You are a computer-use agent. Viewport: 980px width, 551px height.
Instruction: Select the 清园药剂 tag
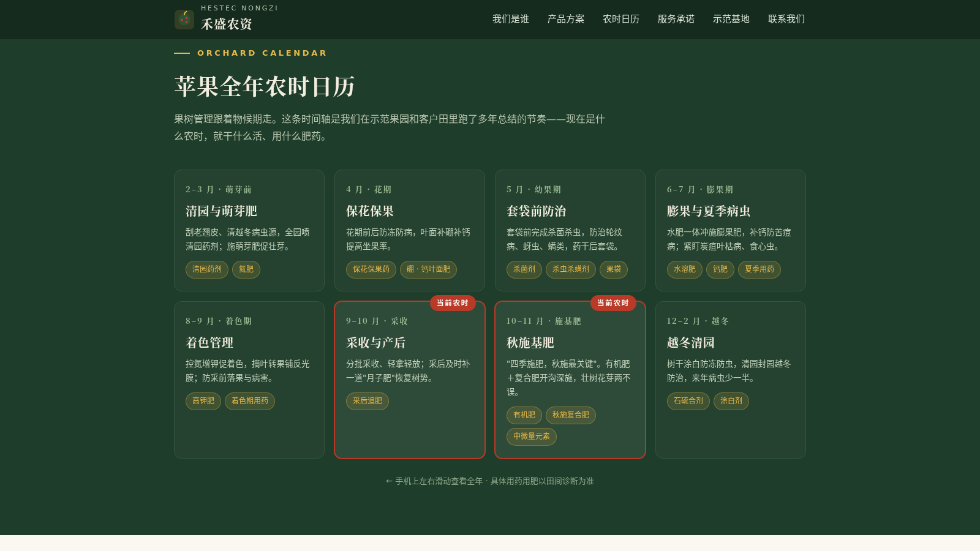[207, 269]
